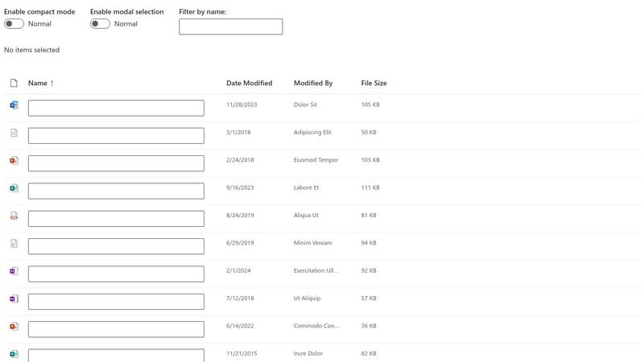Click the name field in the Dolor Sit row

(x=116, y=108)
